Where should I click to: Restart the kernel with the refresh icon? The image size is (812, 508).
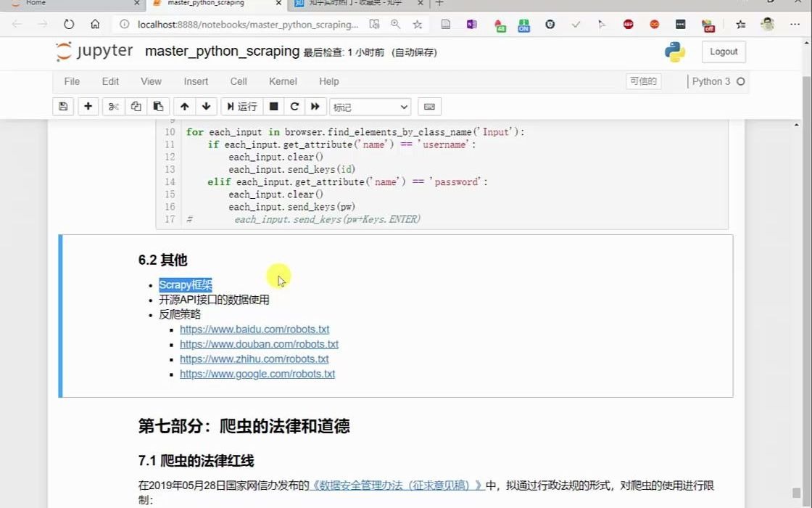tap(294, 106)
